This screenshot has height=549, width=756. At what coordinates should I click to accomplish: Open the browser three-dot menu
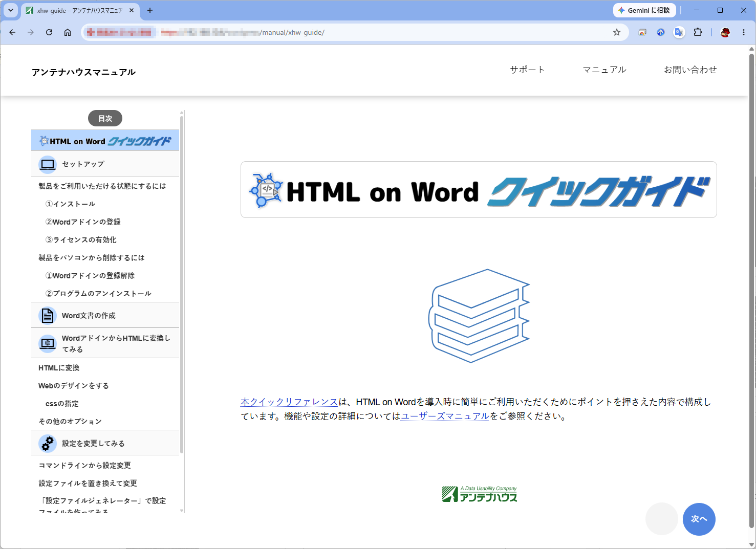(x=744, y=32)
